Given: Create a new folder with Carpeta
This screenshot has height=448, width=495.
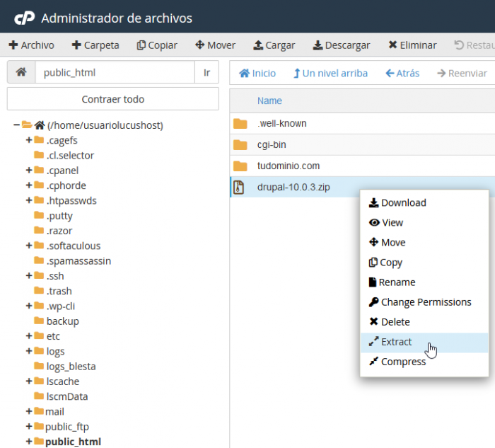Looking at the screenshot, I should 95,45.
